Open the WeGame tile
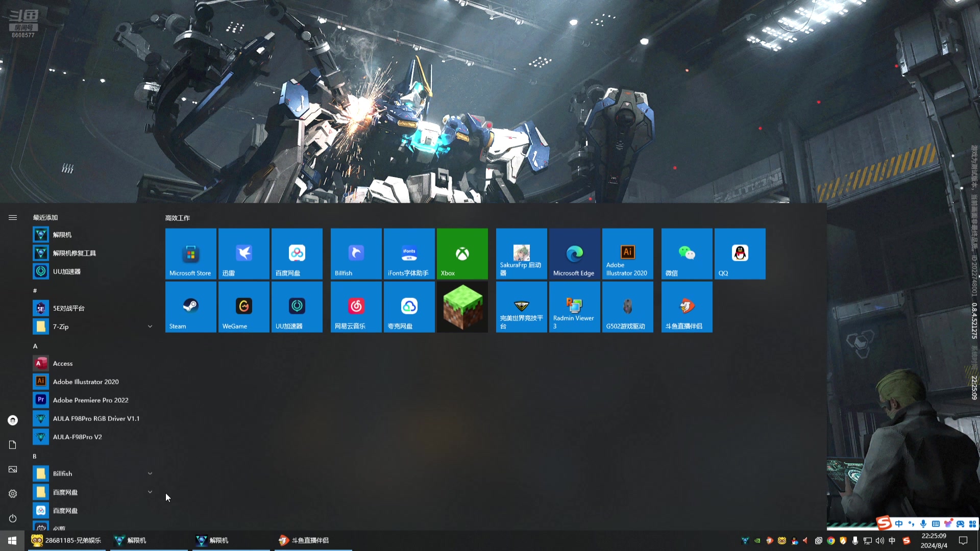The height and width of the screenshot is (551, 980). 243,307
